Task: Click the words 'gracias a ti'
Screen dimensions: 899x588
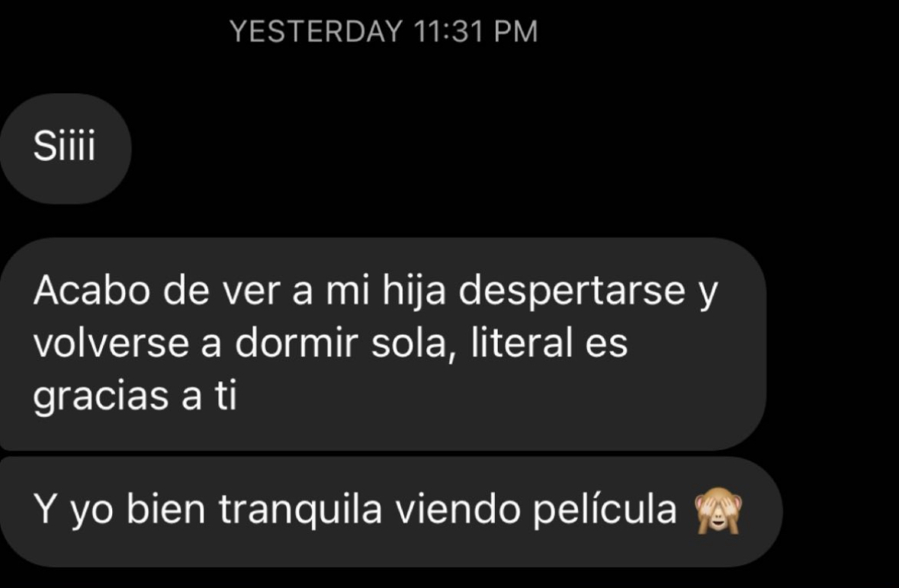Action: coord(135,397)
